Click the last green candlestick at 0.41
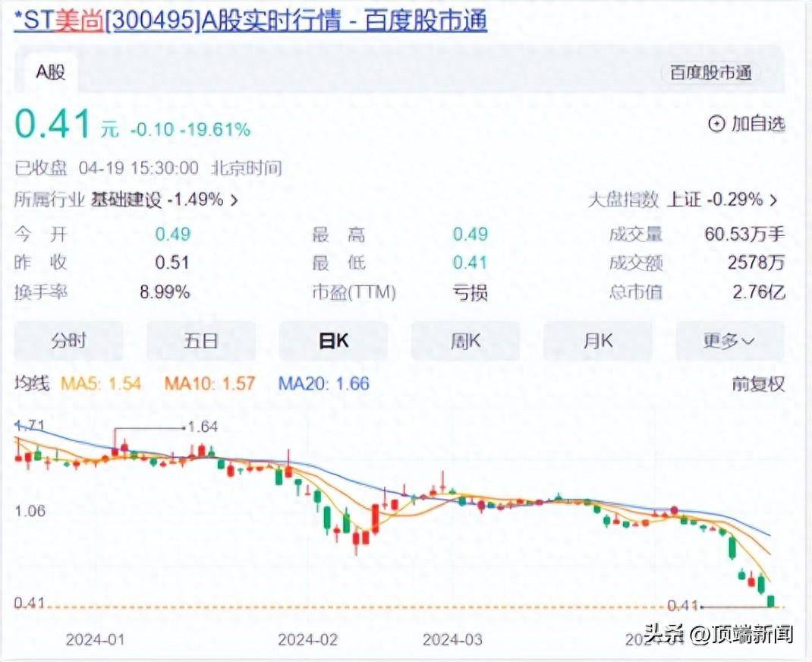Viewport: 812px width, 662px height. pos(771,601)
